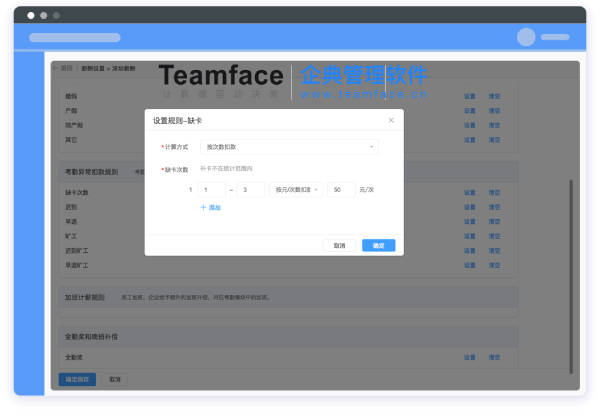Click 设置 link in 旷工 row
The width and height of the screenshot is (600, 416).
click(x=470, y=236)
